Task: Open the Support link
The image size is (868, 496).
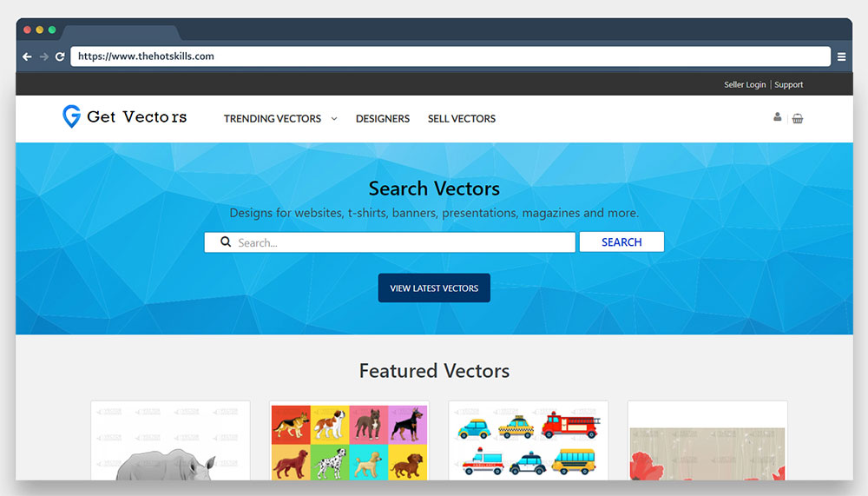Action: coord(788,85)
